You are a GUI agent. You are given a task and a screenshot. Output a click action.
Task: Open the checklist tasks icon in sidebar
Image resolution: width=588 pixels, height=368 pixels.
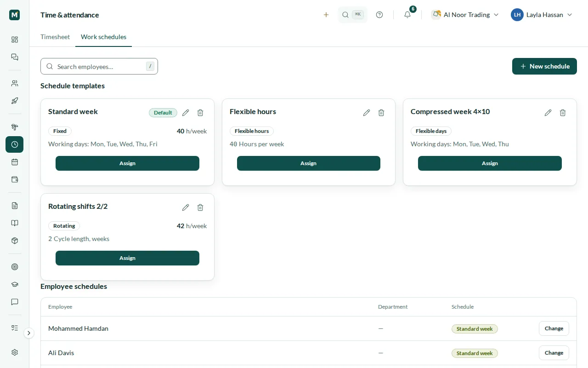[15, 328]
